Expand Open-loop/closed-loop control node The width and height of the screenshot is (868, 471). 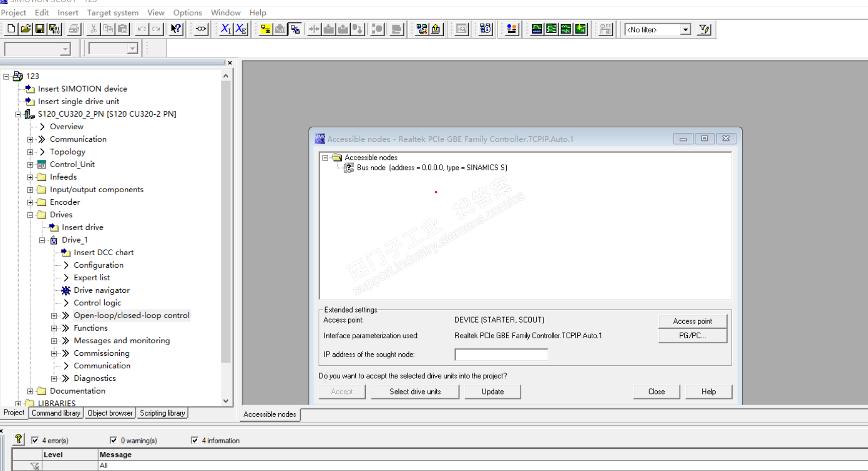pos(54,316)
